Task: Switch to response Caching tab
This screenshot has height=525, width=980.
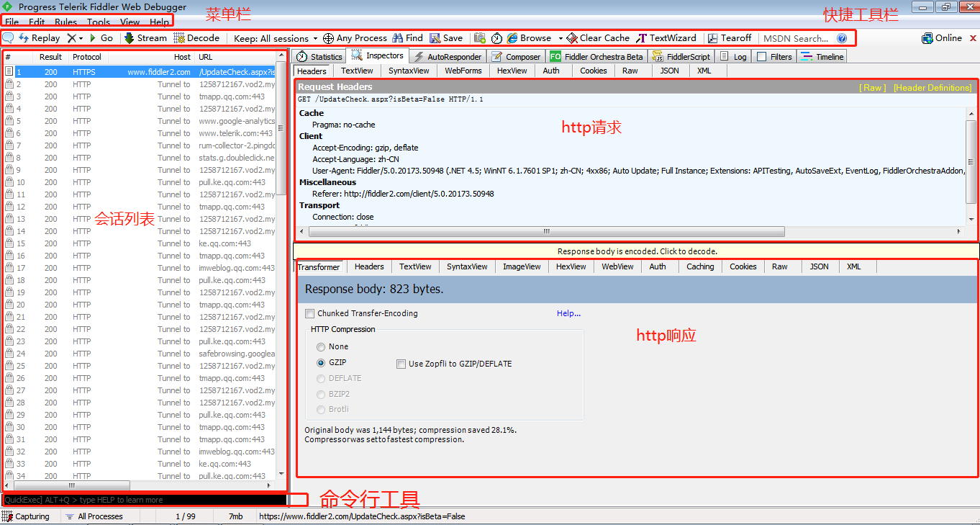Action: [700, 266]
